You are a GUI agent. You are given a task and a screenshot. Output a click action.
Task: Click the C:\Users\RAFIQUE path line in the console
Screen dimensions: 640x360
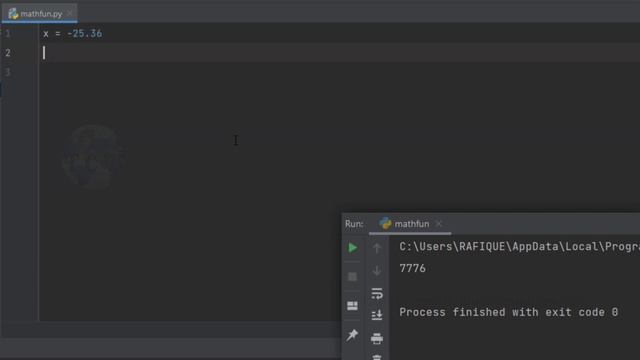pos(520,247)
